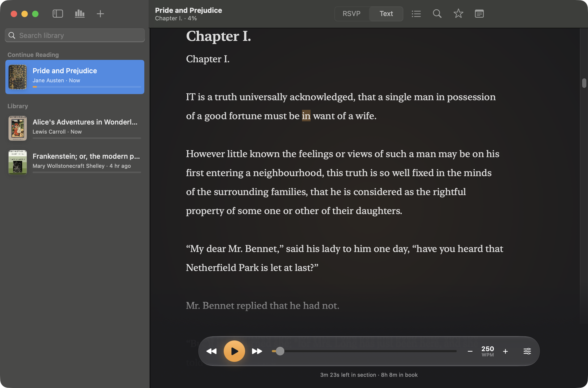Start playback with the orange play button

tap(234, 351)
